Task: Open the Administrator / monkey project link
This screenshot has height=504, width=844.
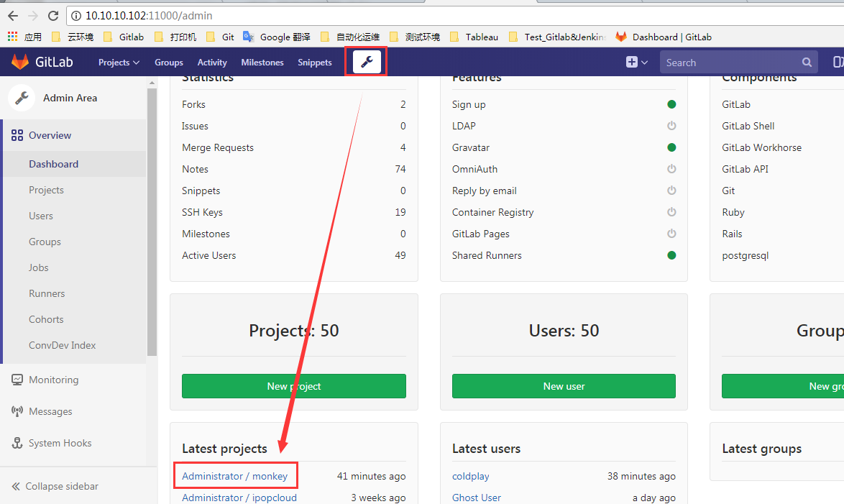Action: pyautogui.click(x=234, y=476)
